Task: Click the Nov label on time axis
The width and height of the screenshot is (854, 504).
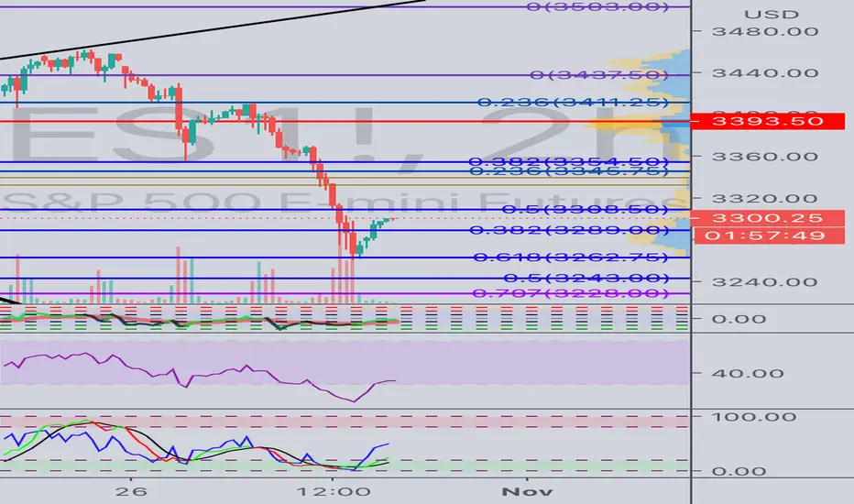Action: click(527, 491)
